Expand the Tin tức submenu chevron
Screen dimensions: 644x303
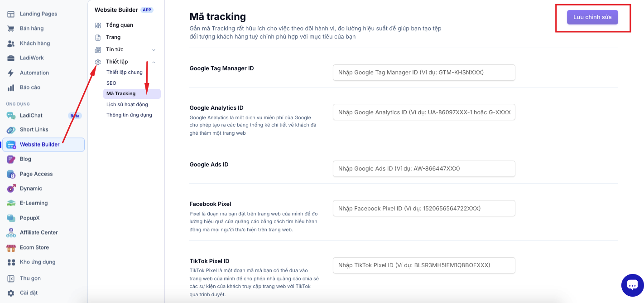154,50
